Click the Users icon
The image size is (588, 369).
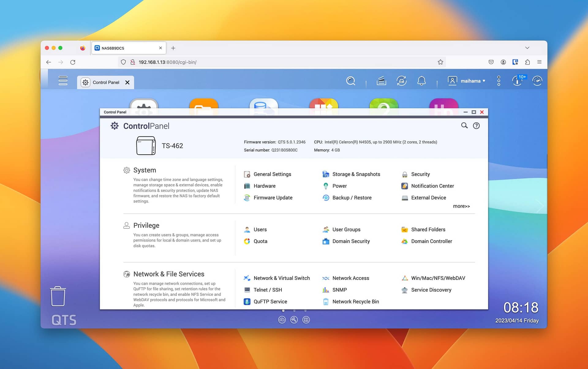247,230
